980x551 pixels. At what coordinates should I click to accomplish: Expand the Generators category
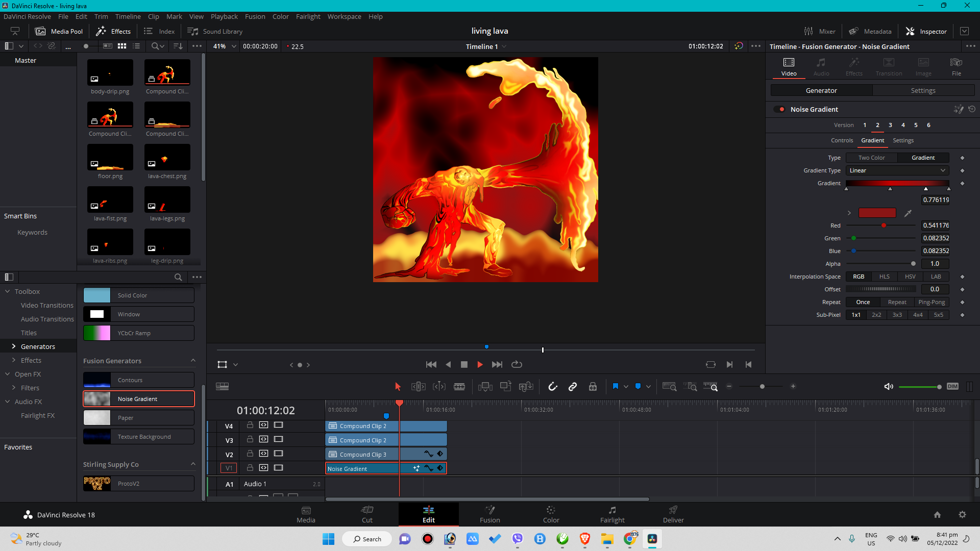pyautogui.click(x=14, y=346)
